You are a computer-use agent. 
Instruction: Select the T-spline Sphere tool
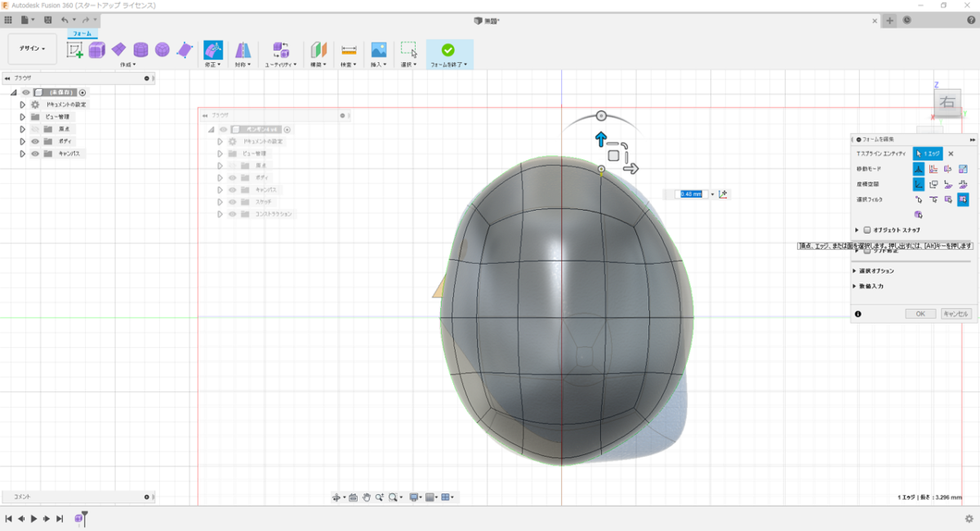click(x=163, y=50)
